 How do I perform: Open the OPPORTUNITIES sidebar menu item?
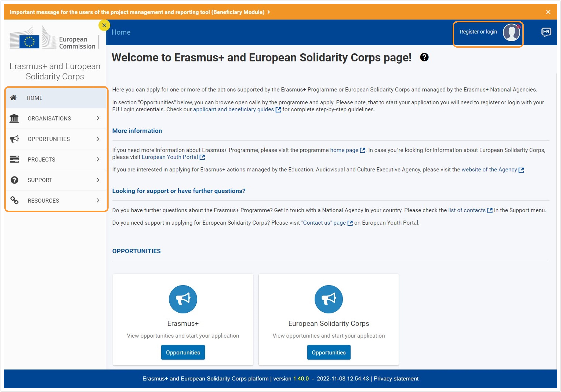[56, 139]
